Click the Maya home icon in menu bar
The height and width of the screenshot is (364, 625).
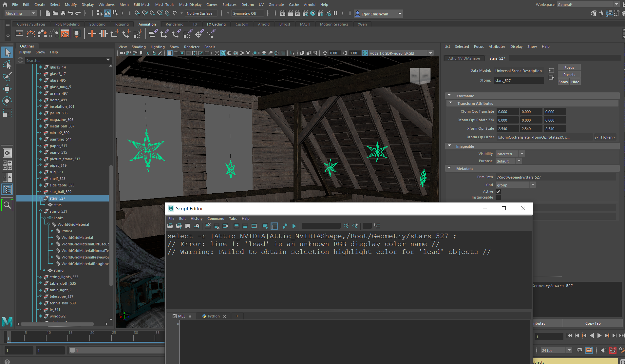click(x=5, y=5)
